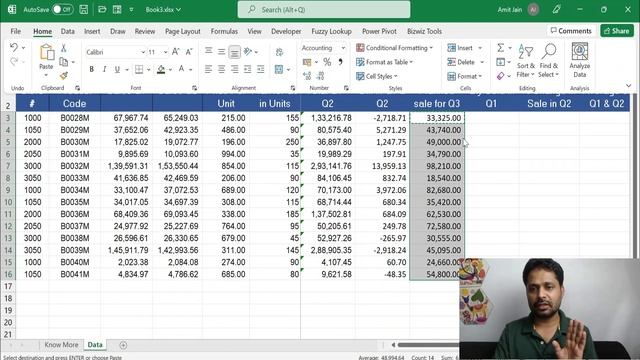The width and height of the screenshot is (640, 360).
Task: Apply the Font Color letter A
Action: (182, 69)
